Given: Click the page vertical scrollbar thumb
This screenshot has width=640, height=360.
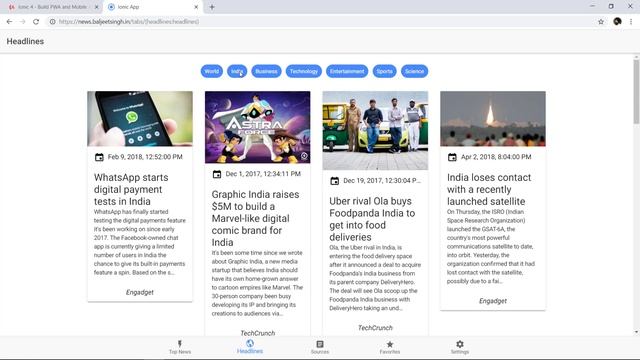Looking at the screenshot, I should click(x=636, y=92).
